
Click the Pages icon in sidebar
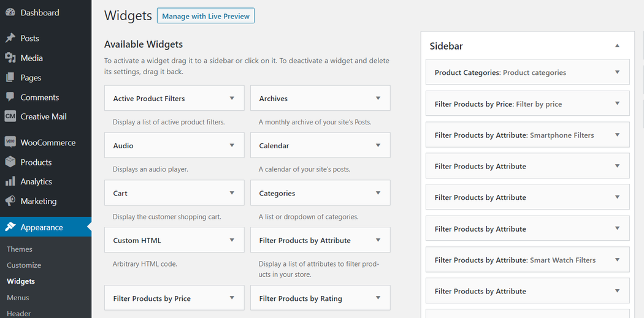click(x=10, y=78)
